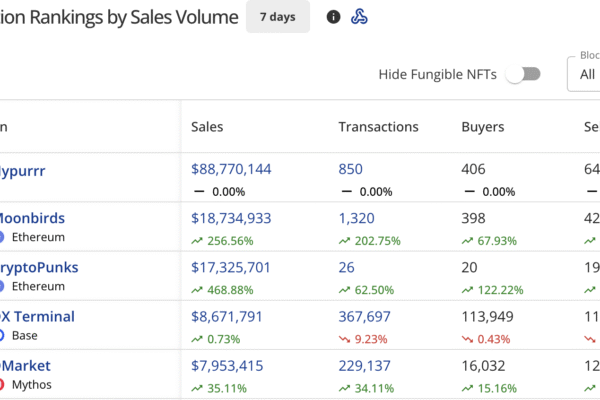600x400 pixels.
Task: Sort by the Buyers column header
Action: click(x=482, y=127)
